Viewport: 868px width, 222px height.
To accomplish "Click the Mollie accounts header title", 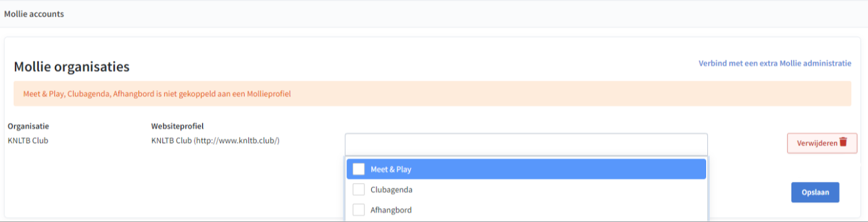I will coord(34,14).
